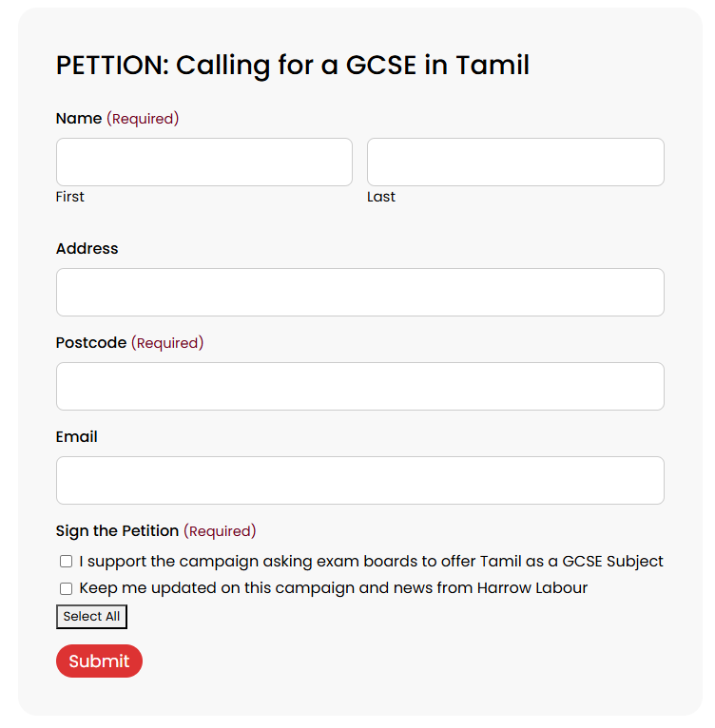Click the "First" sub-label under Name
Screen dimensions: 715x728
(70, 197)
